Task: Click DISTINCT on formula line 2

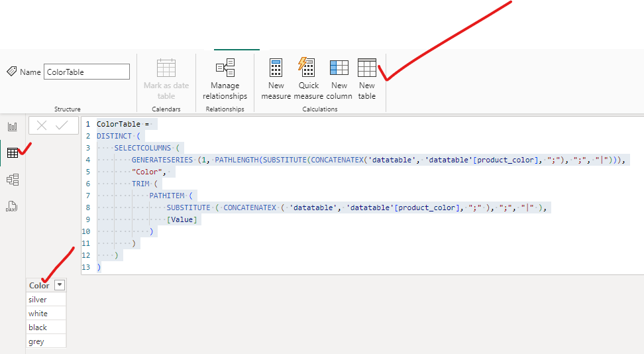Action: click(114, 136)
